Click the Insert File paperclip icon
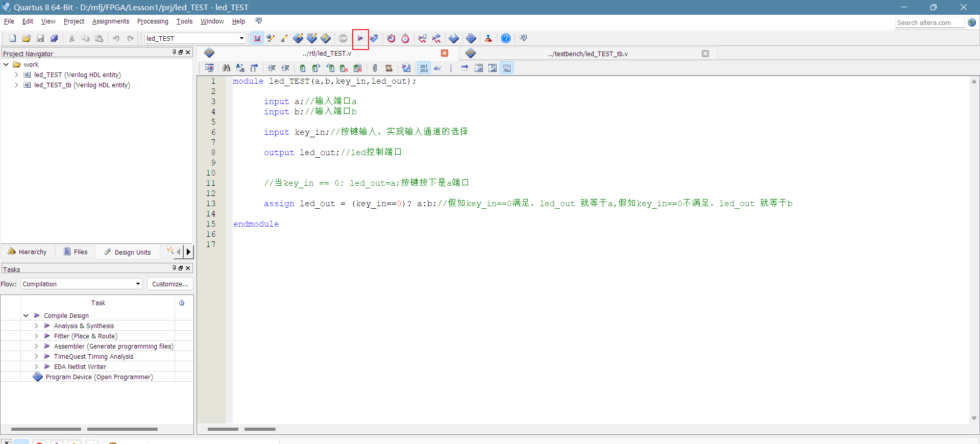This screenshot has width=980, height=444. (375, 68)
